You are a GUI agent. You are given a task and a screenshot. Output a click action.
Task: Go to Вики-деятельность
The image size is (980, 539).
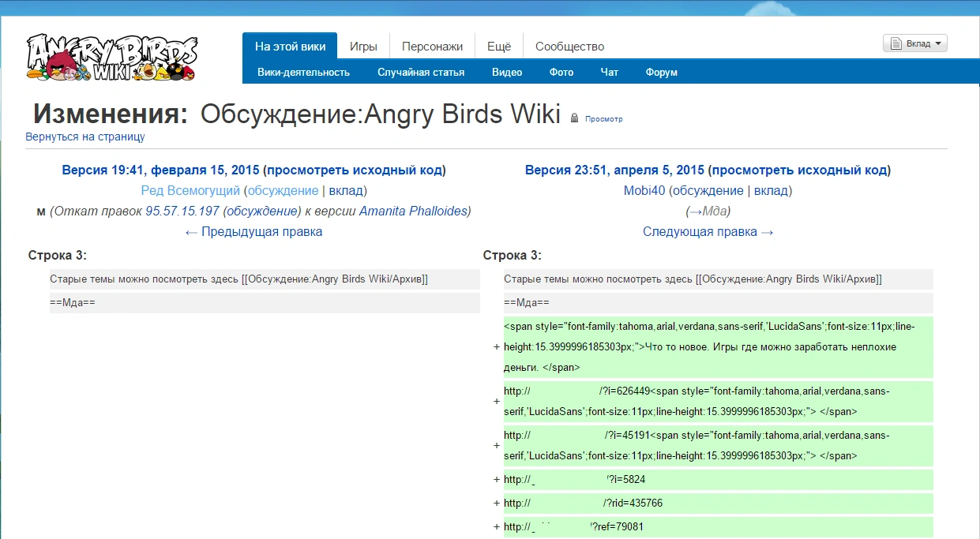click(303, 72)
